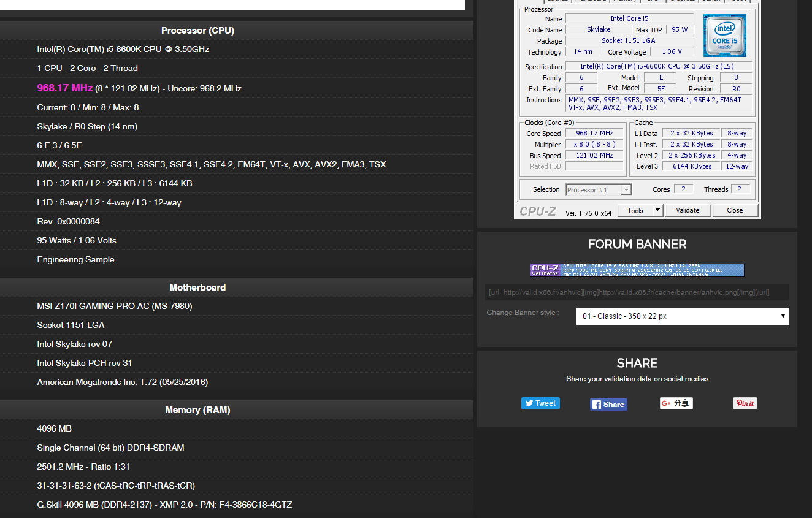
Task: Select the Motherboard section header
Action: [197, 288]
